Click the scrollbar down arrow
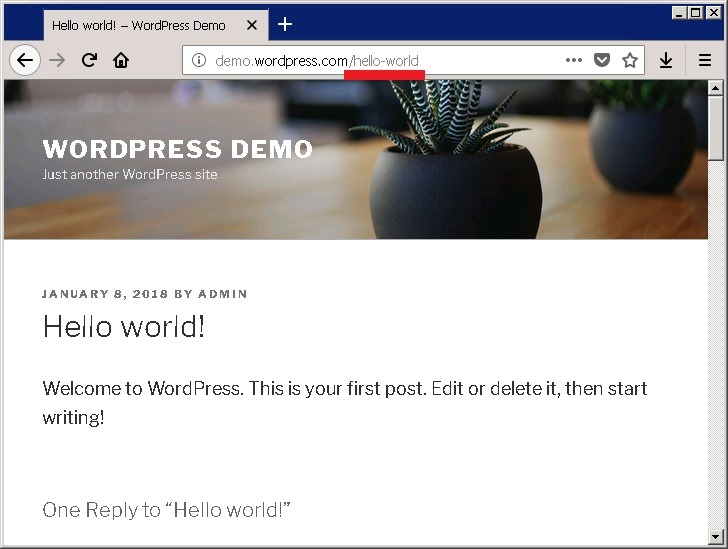Screen dimensions: 728x549 pyautogui.click(x=715, y=536)
